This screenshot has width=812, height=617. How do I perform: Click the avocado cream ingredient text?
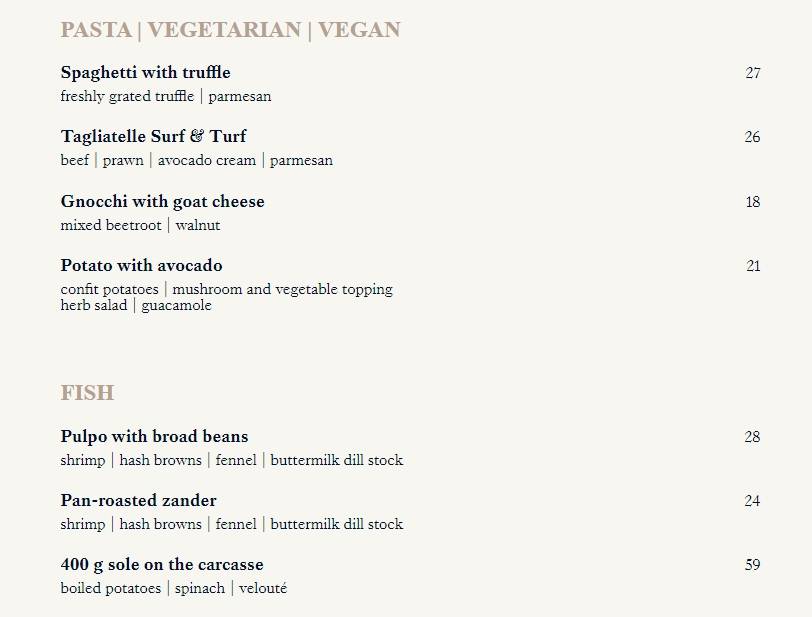point(207,161)
